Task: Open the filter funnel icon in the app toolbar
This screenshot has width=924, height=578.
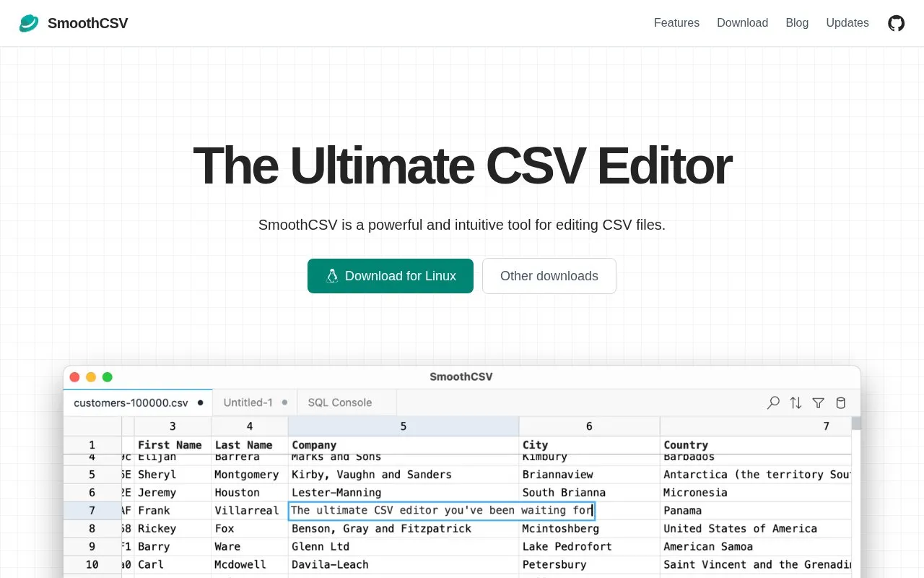Action: [818, 402]
